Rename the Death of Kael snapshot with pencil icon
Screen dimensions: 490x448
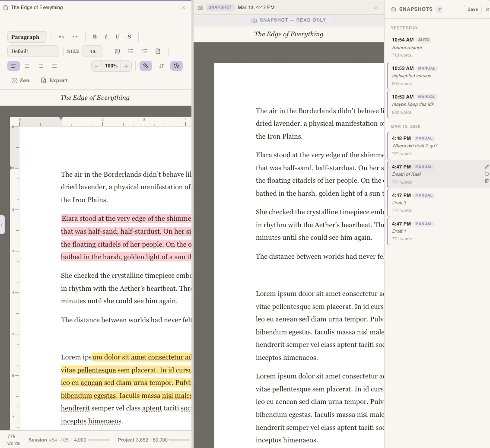(x=486, y=167)
